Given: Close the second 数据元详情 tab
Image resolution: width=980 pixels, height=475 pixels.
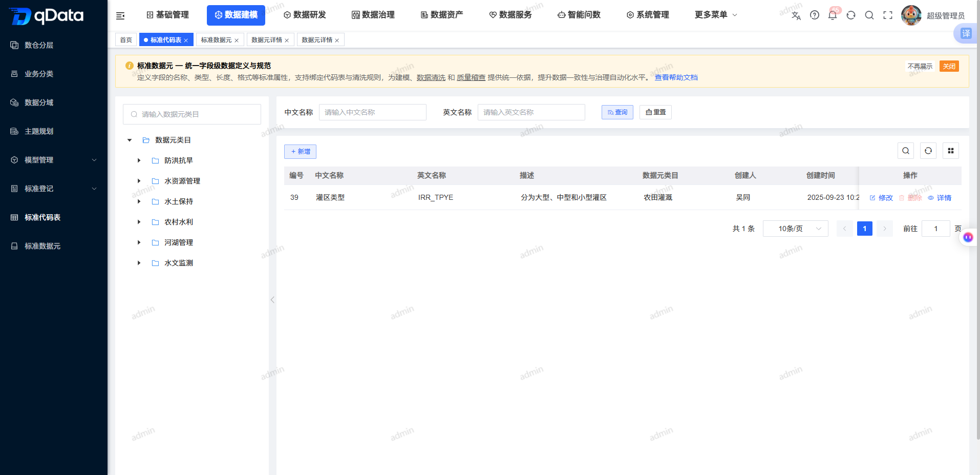Looking at the screenshot, I should coord(337,40).
